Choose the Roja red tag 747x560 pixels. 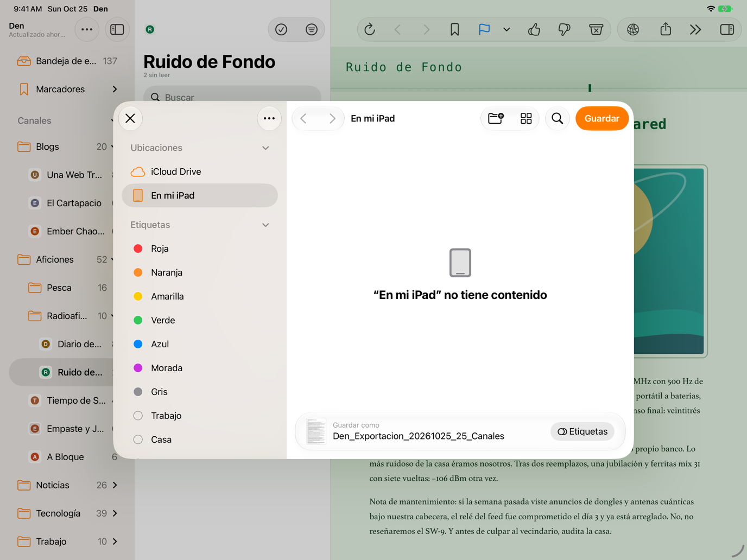click(200, 249)
